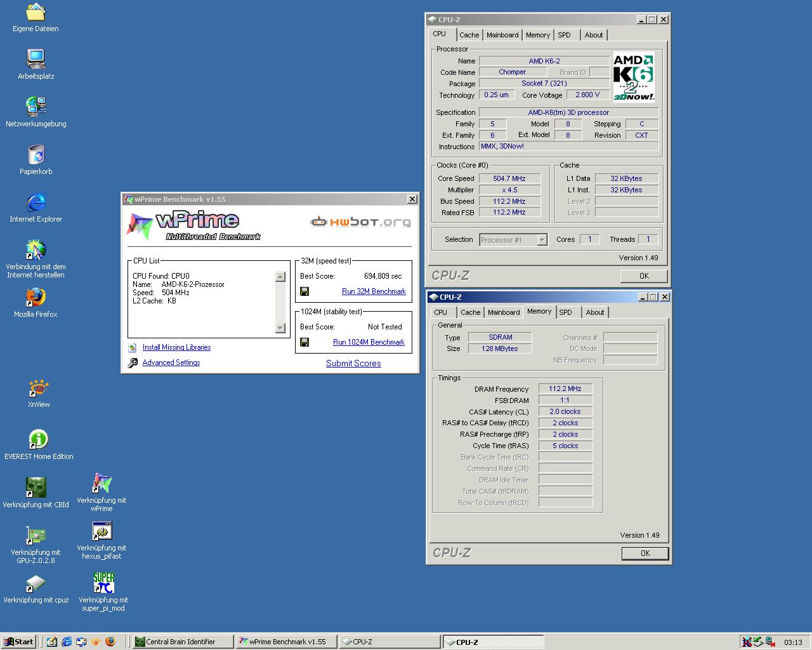
Task: Click memory Size field 128 MBytes
Action: pos(501,348)
